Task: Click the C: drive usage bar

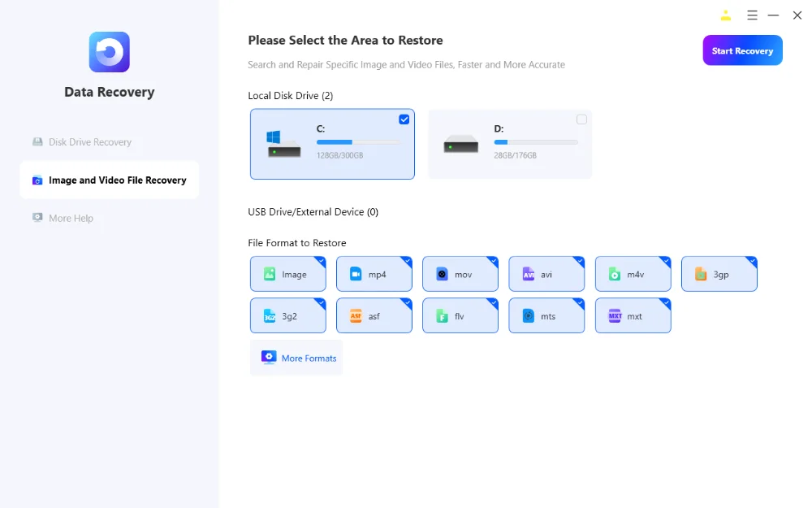Action: click(x=357, y=142)
